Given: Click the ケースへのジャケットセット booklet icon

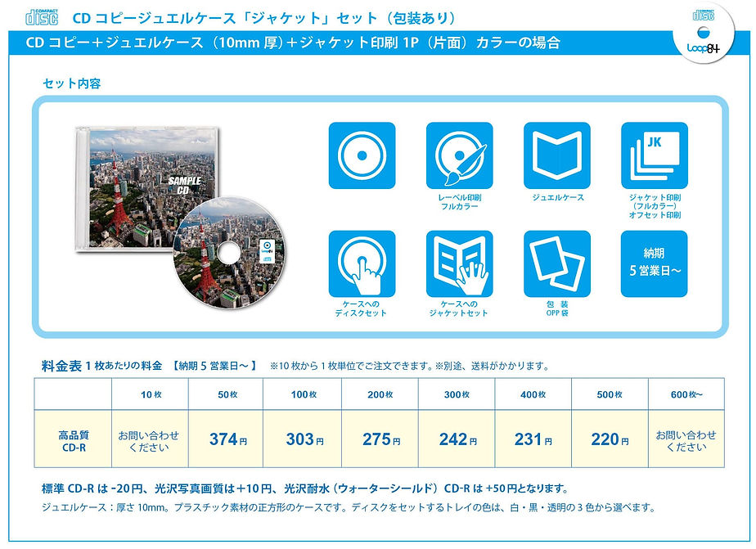Looking at the screenshot, I should (x=460, y=263).
